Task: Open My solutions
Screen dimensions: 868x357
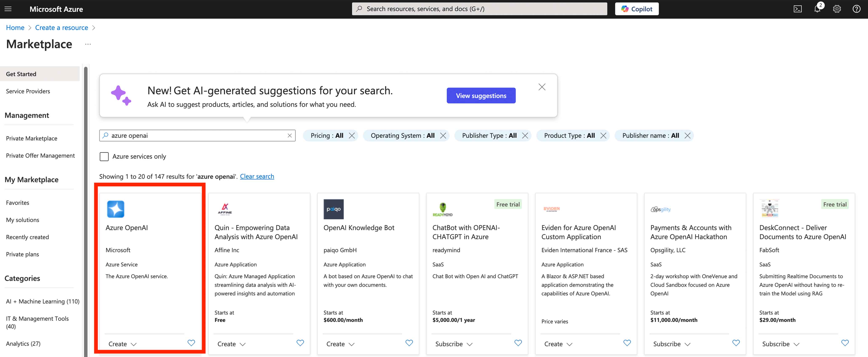Action: click(23, 220)
